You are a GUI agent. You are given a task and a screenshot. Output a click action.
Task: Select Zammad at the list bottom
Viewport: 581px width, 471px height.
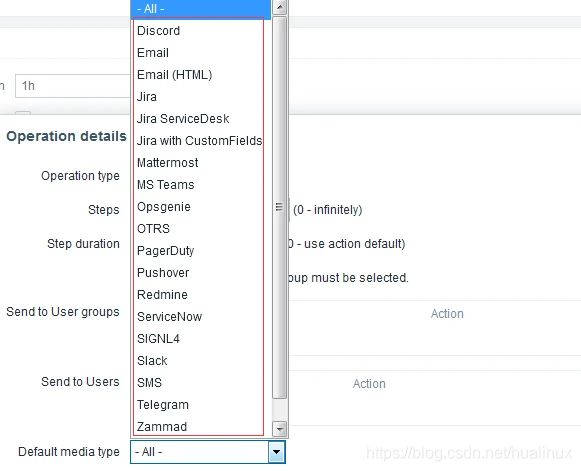click(x=162, y=427)
